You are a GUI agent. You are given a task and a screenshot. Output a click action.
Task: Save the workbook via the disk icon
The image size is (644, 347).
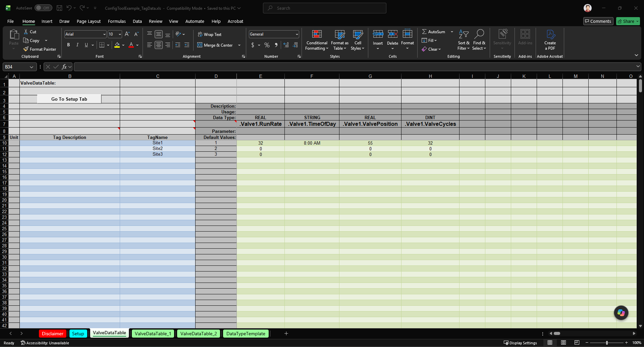[x=59, y=8]
